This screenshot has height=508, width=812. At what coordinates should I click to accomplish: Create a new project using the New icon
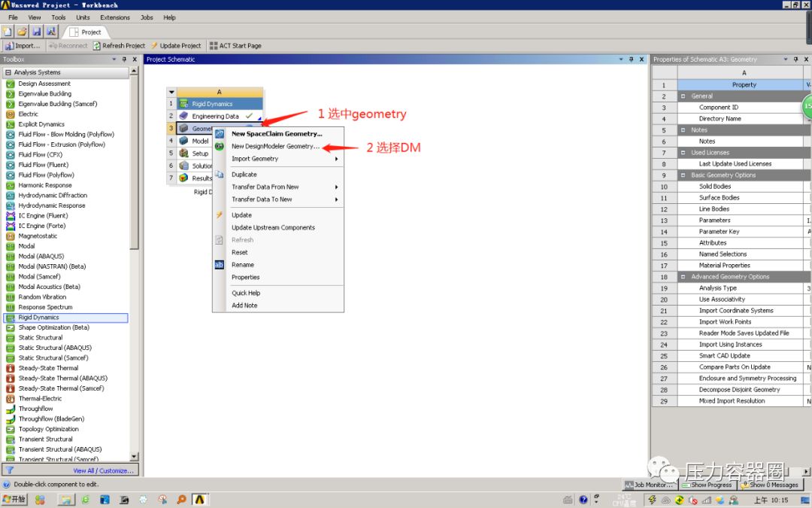click(x=7, y=31)
